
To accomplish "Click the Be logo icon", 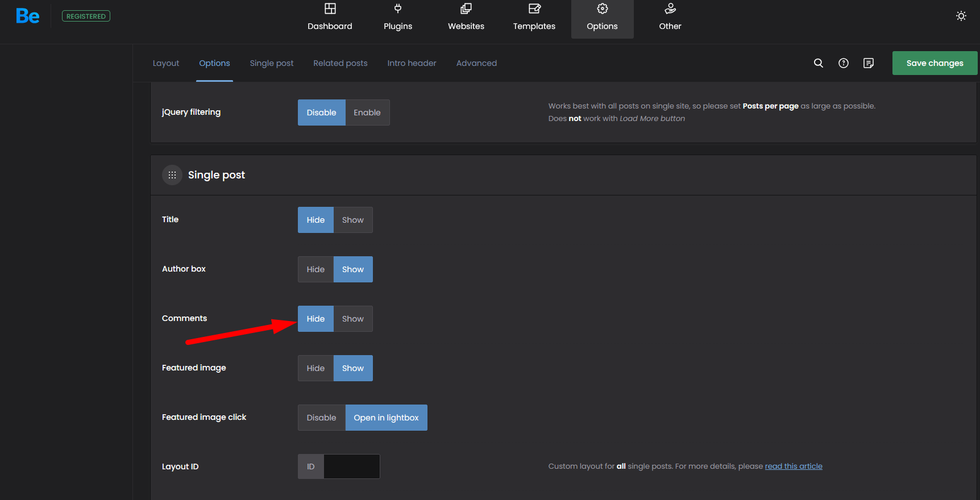I will click(x=28, y=16).
